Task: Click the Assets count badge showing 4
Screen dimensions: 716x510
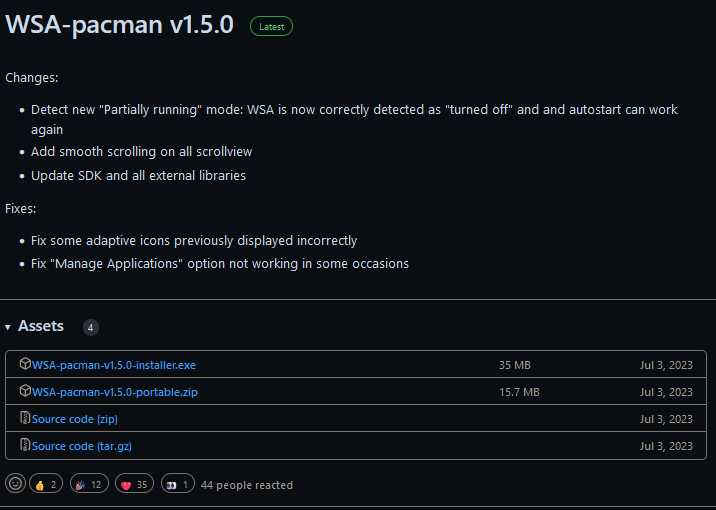Action: click(90, 327)
